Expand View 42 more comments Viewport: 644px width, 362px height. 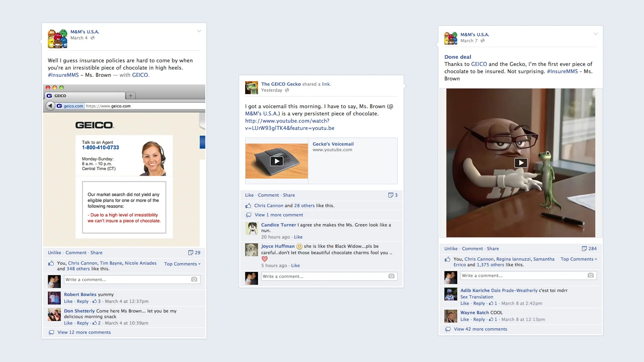481,329
